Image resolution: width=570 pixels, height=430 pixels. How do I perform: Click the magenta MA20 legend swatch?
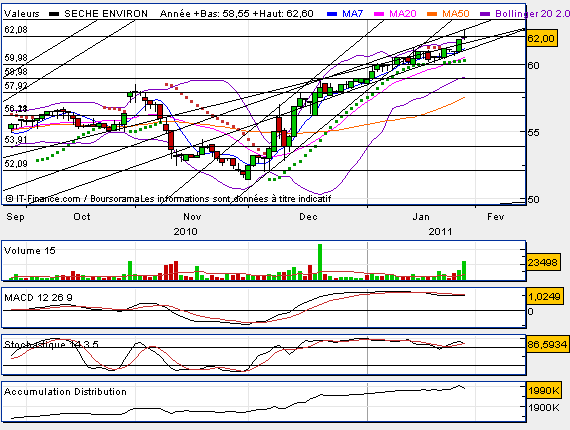[x=379, y=14]
